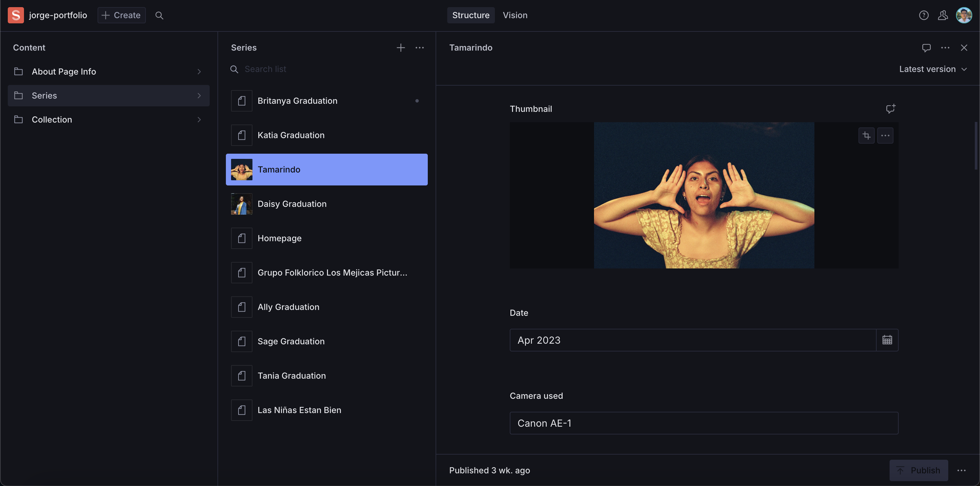Click Sage Graduation document icon
This screenshot has height=486, width=980.
coord(241,341)
